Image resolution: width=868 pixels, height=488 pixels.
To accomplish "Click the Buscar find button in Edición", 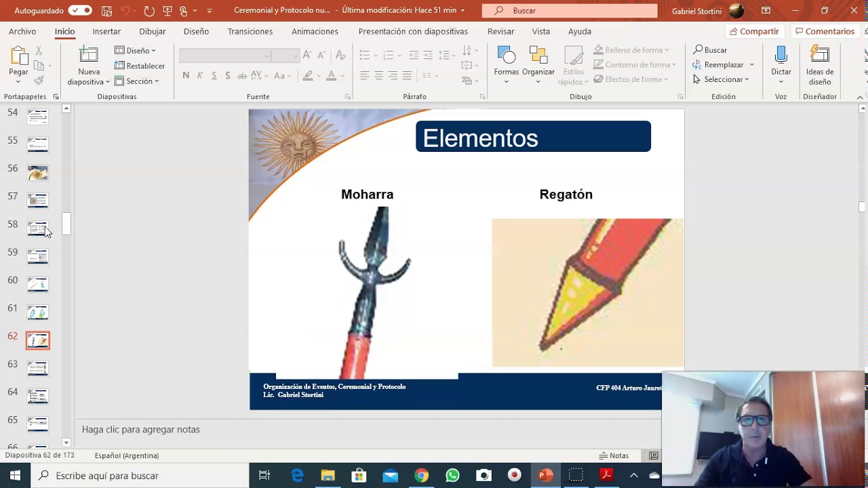I will [710, 50].
